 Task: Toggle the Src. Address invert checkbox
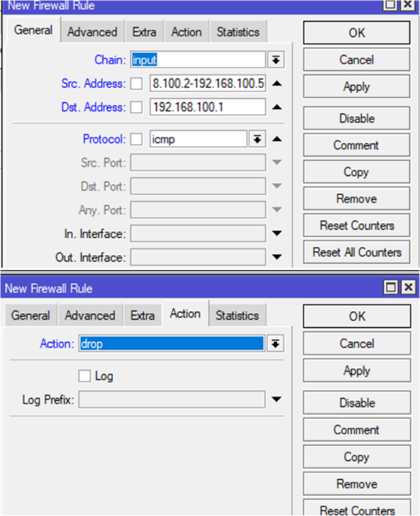click(137, 84)
